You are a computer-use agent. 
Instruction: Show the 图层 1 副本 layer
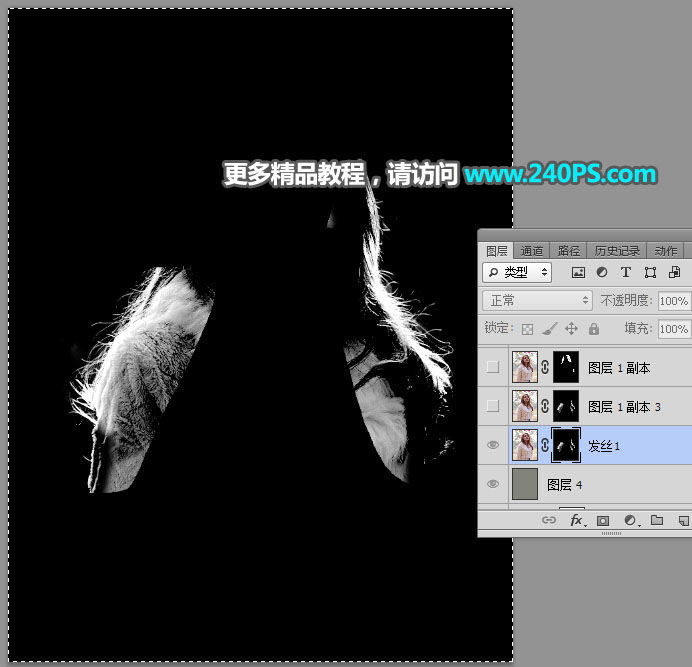[493, 367]
